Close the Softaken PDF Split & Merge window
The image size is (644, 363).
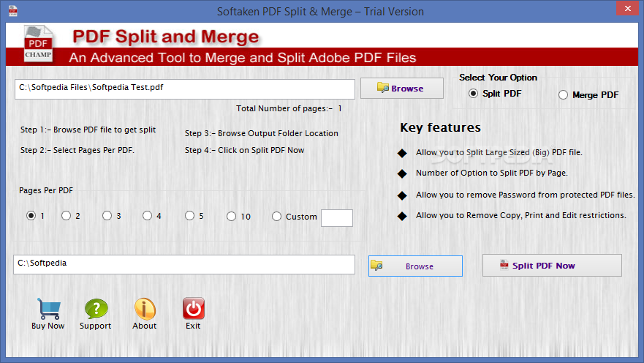(x=628, y=8)
